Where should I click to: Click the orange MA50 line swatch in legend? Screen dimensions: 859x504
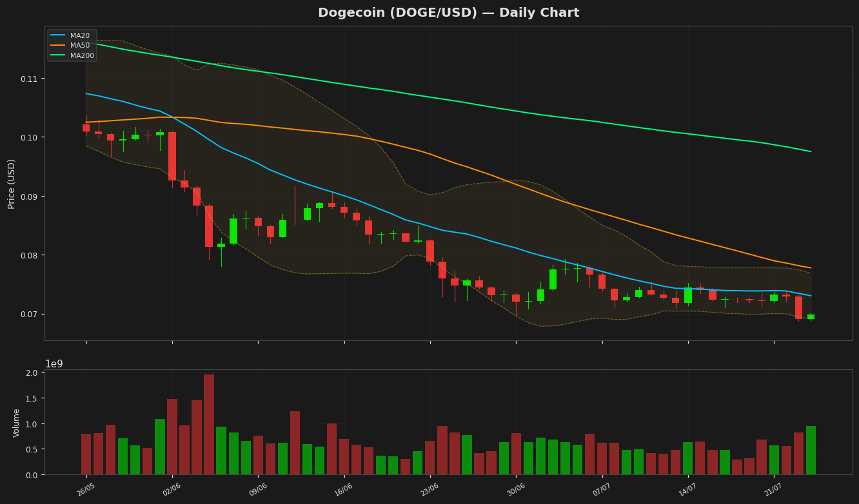point(58,46)
